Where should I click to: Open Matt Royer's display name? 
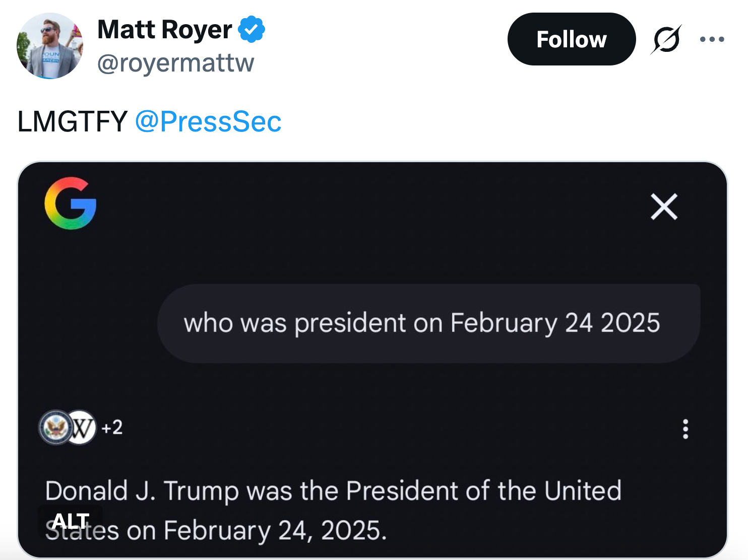(164, 29)
